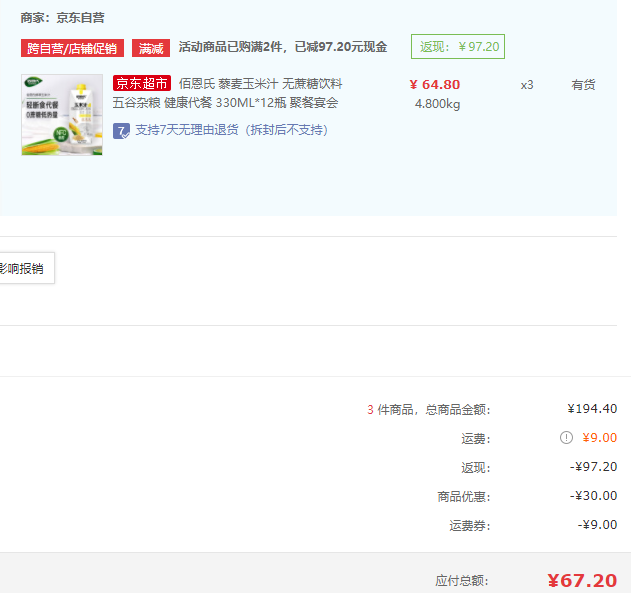Select the weight text 4.800kg
This screenshot has height=593, width=631.
tap(437, 104)
